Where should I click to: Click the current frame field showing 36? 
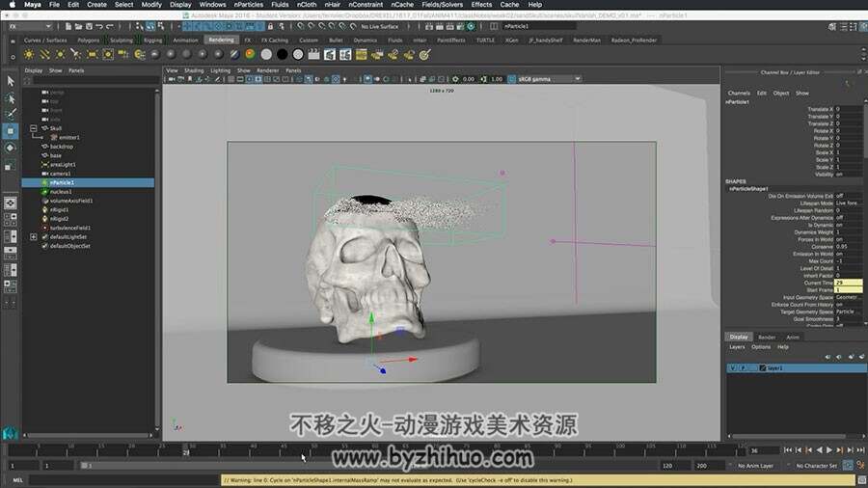[764, 450]
